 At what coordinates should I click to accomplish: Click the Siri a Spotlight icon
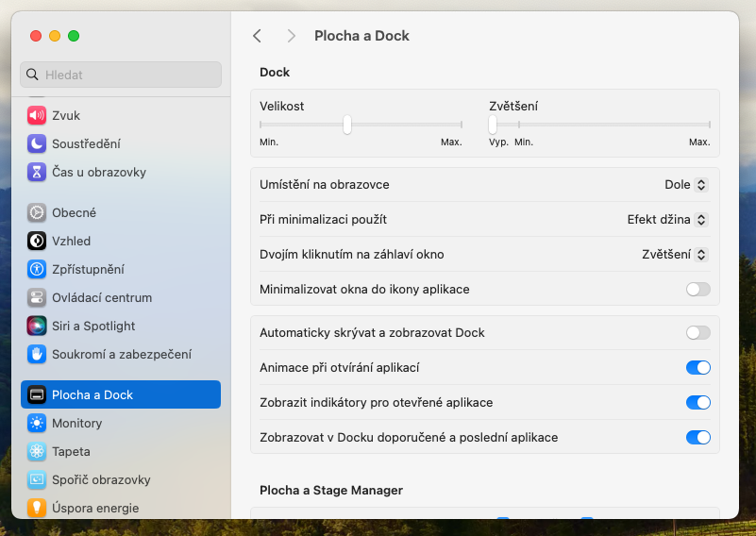[x=37, y=326]
